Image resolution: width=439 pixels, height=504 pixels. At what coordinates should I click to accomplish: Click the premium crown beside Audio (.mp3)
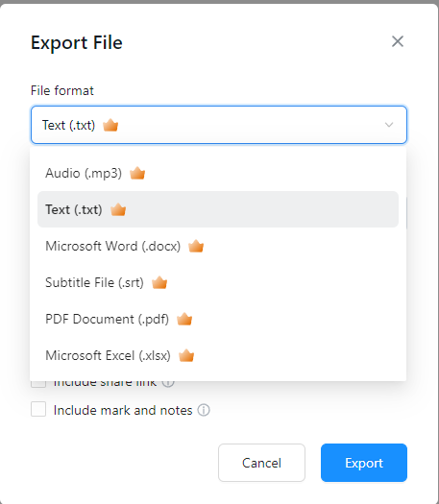point(137,173)
